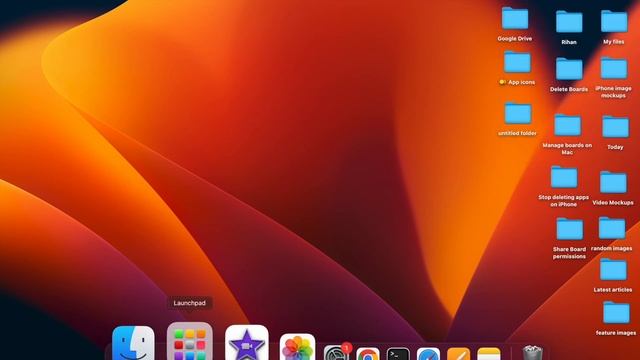Open Terminal from the Dock
The width and height of the screenshot is (640, 360).
tap(398, 354)
